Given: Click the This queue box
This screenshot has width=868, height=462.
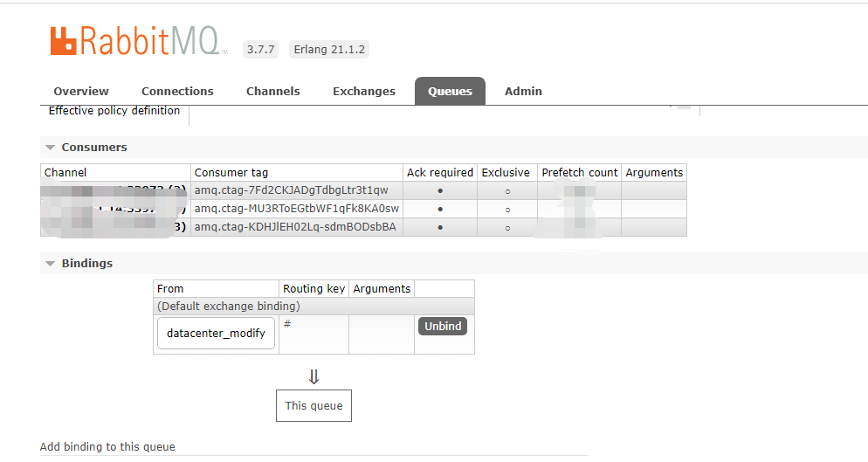Looking at the screenshot, I should tap(313, 405).
